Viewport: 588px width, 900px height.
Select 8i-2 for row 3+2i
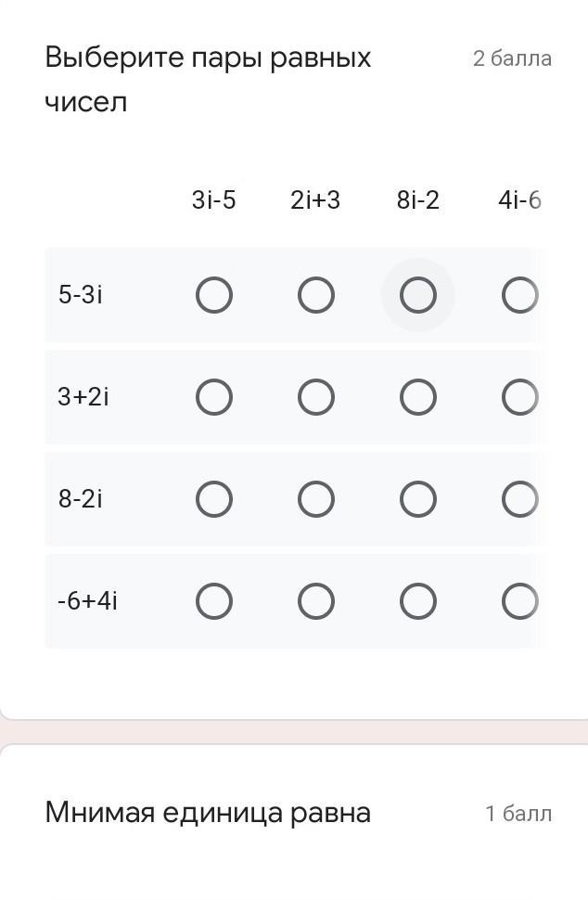(418, 398)
